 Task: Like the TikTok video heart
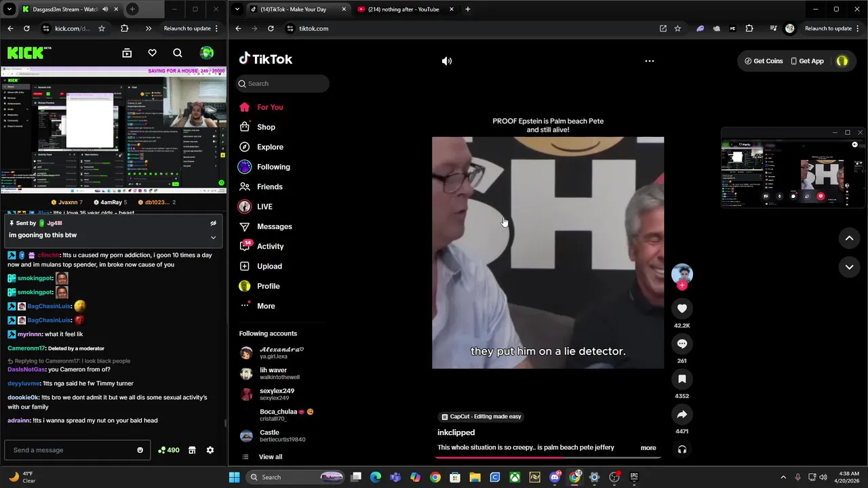(x=682, y=308)
